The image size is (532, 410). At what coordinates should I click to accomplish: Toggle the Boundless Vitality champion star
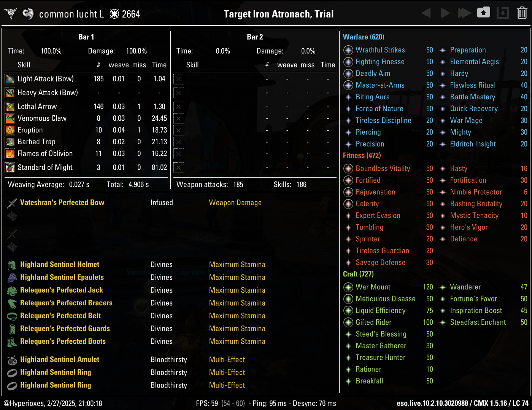coord(348,168)
